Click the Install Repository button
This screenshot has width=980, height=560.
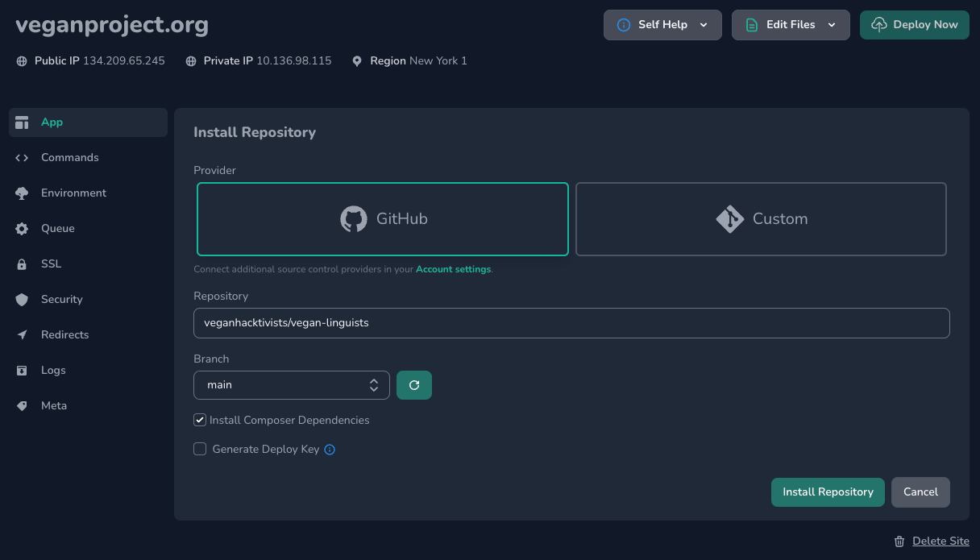(828, 492)
